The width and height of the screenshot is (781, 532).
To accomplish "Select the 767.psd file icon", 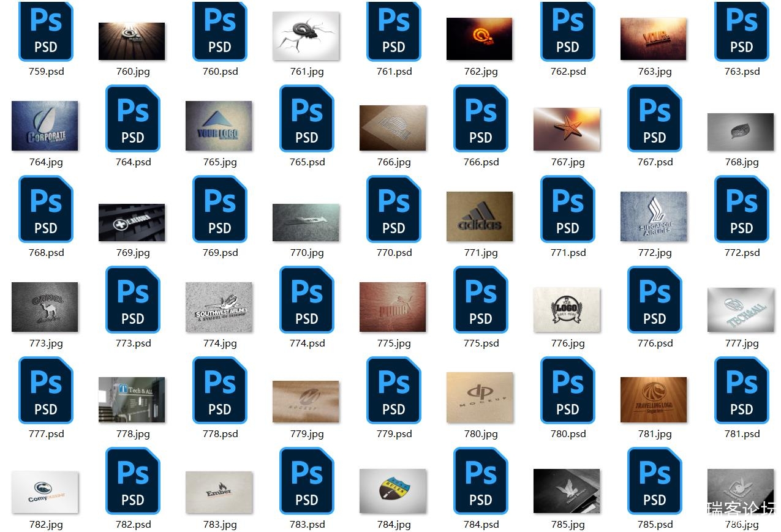I will pyautogui.click(x=655, y=119).
